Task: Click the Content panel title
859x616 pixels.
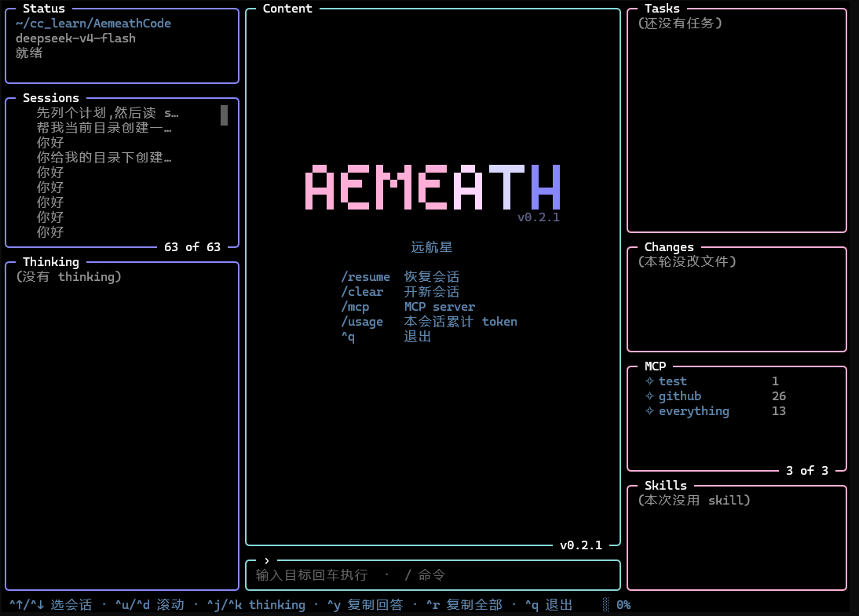Action: click(x=287, y=8)
